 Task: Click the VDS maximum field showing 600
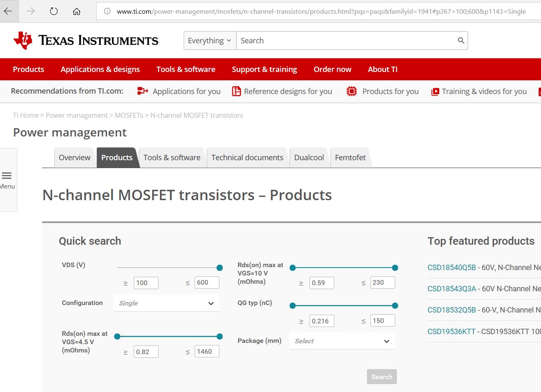pos(207,283)
